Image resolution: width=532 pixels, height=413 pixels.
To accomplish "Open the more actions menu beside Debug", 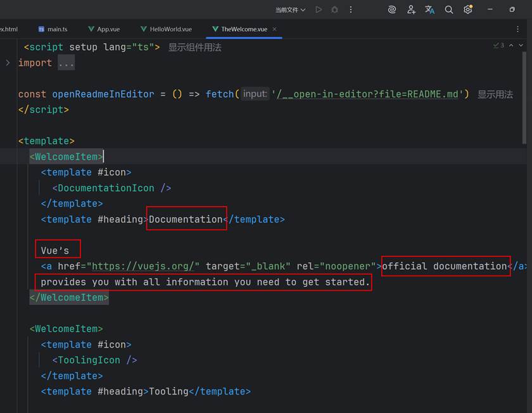I will click(x=350, y=10).
